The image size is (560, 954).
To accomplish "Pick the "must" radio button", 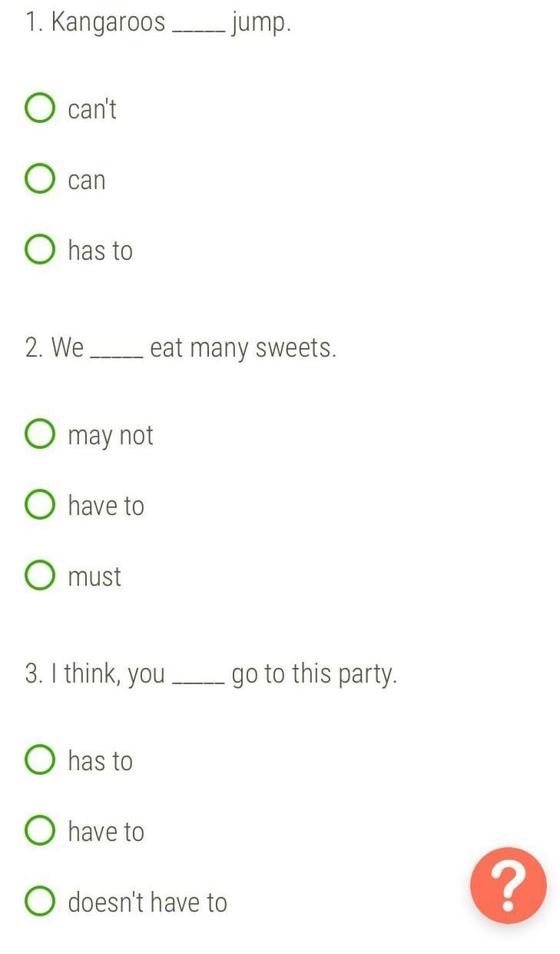I will tap(40, 576).
